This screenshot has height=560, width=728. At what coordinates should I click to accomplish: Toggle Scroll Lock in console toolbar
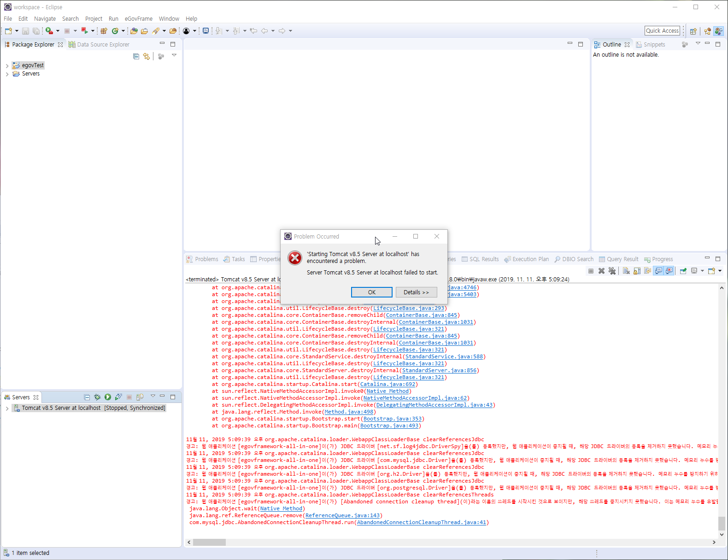[637, 271]
